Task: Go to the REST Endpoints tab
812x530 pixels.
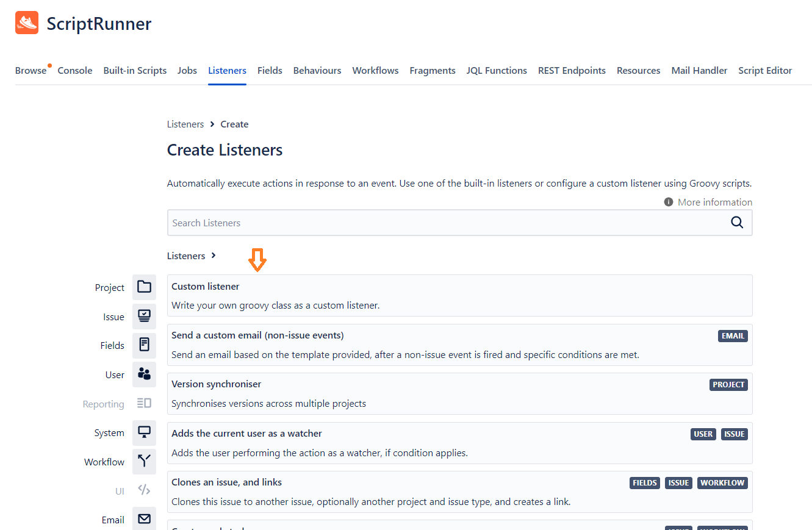Action: [x=572, y=71]
